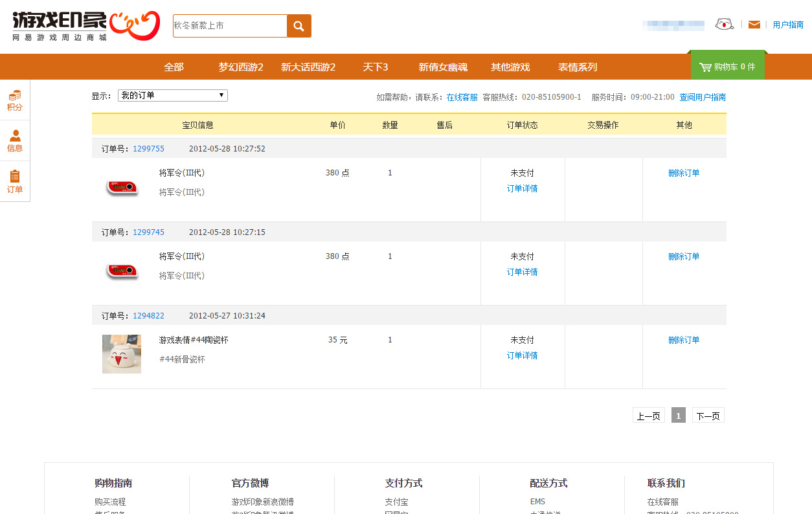Select the 梦幻西游2 navigation tab

click(241, 67)
